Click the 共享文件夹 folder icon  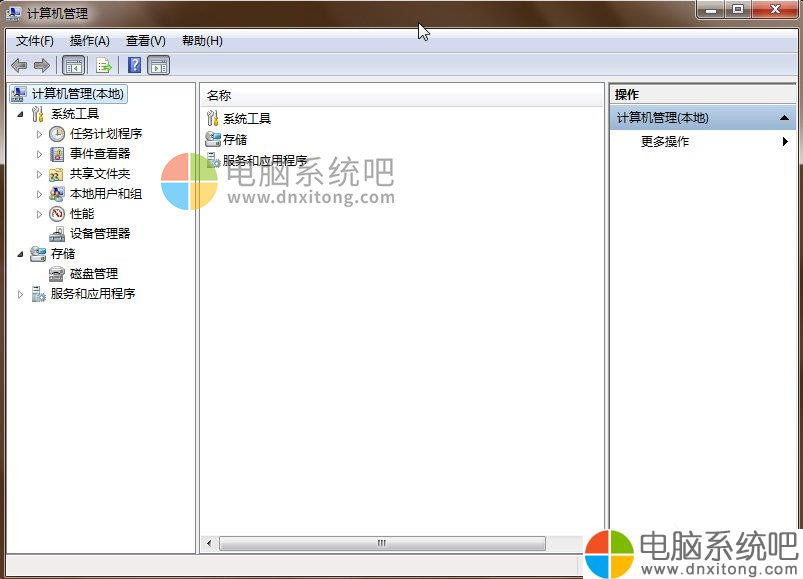coord(56,175)
